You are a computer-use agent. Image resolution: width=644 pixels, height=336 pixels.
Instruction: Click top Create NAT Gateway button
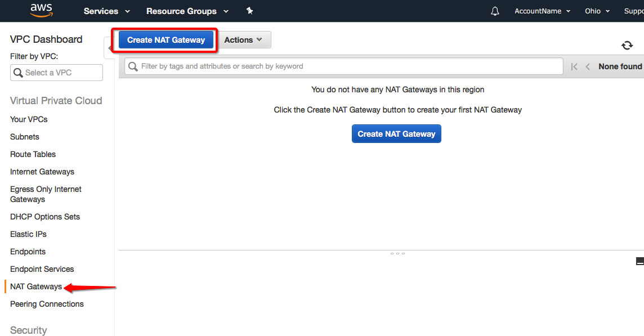(166, 40)
